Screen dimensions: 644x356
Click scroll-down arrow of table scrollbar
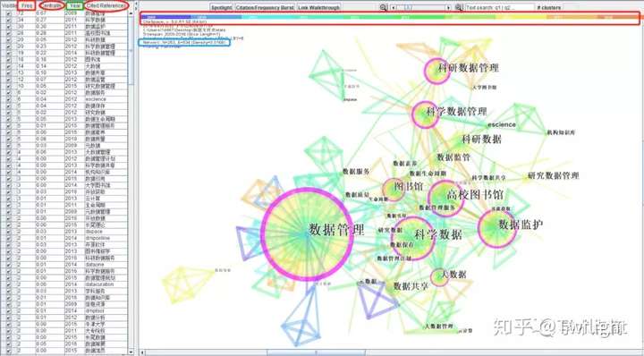tap(131, 352)
